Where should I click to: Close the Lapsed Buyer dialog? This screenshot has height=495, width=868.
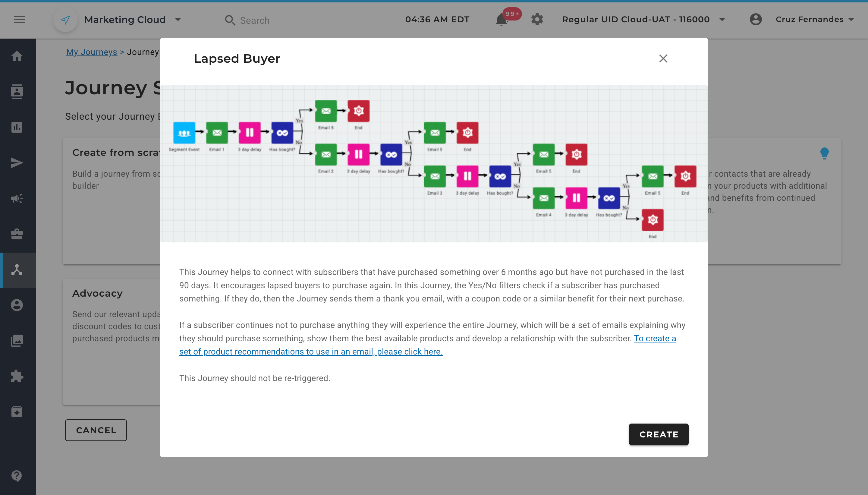click(663, 58)
